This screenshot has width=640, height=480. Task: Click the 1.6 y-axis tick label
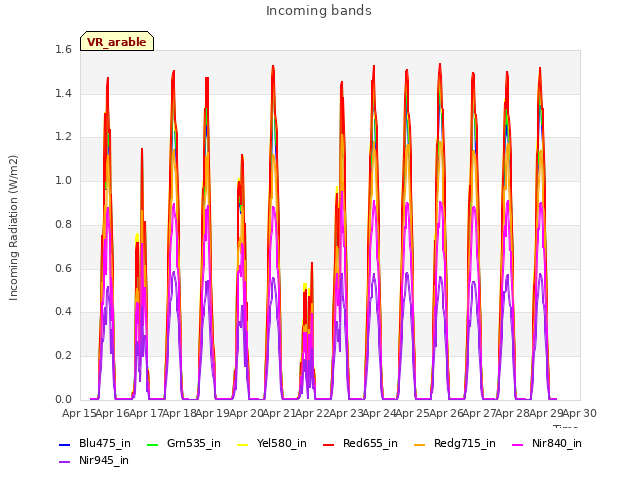(x=63, y=50)
